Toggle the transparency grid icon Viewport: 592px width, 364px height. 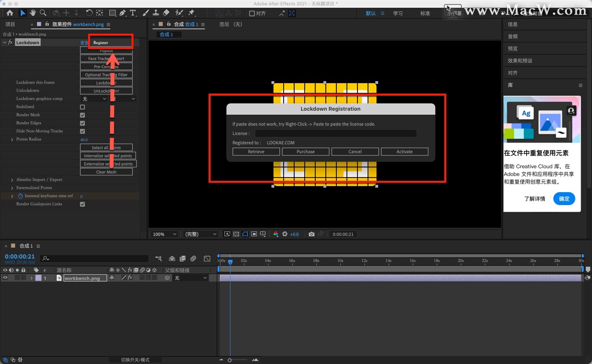[x=236, y=234]
